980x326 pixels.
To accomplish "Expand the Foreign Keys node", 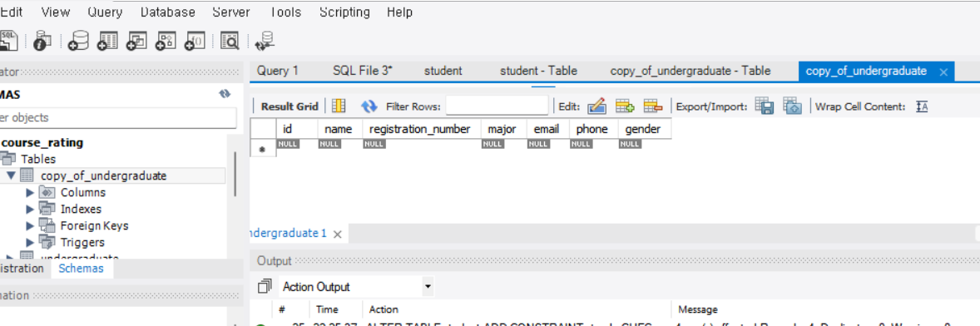I will click(30, 225).
